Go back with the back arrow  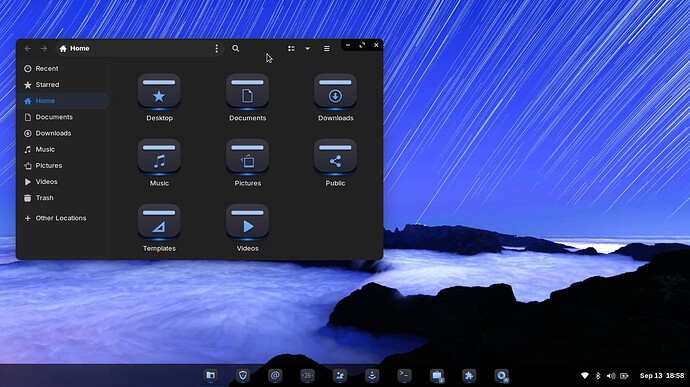coord(28,48)
